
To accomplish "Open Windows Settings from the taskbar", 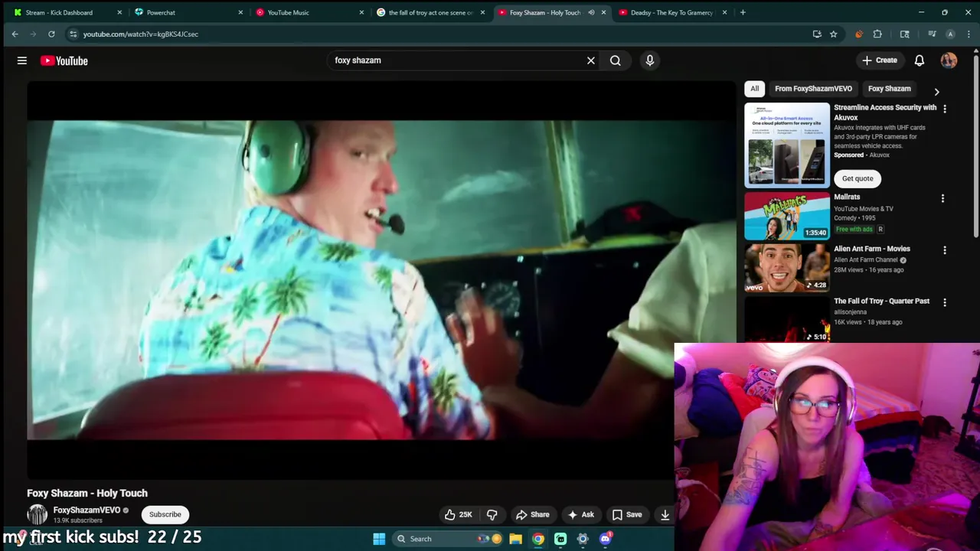I will point(583,539).
